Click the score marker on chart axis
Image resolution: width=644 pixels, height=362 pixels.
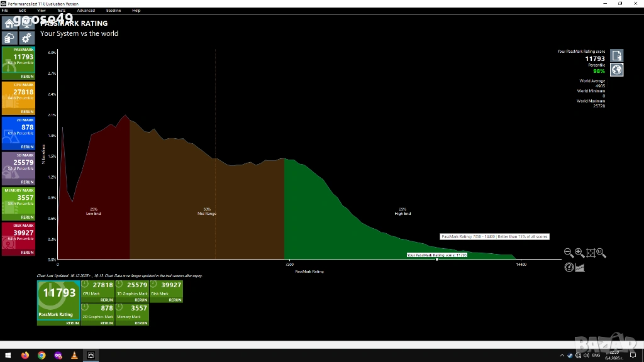click(x=437, y=260)
